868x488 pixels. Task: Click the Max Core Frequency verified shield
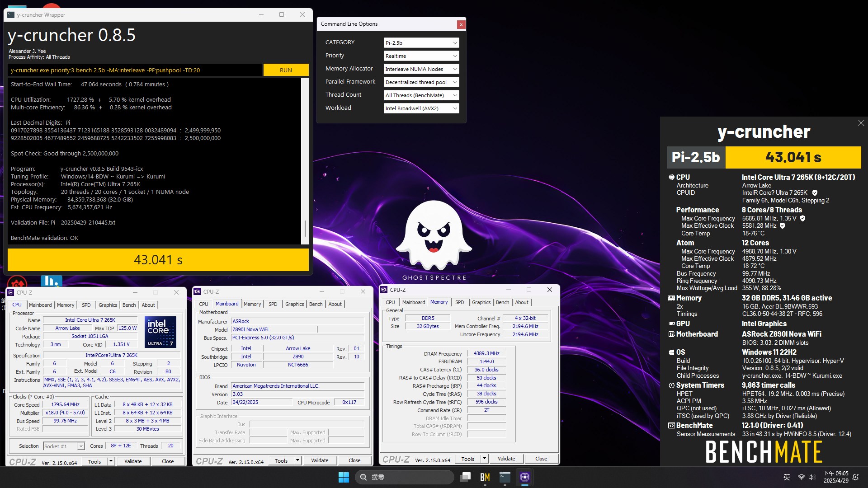802,218
